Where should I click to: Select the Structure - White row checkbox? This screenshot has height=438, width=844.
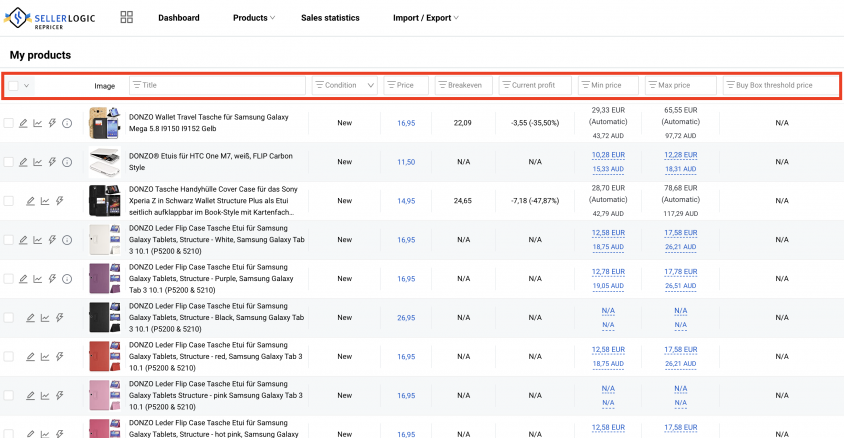pyautogui.click(x=9, y=240)
